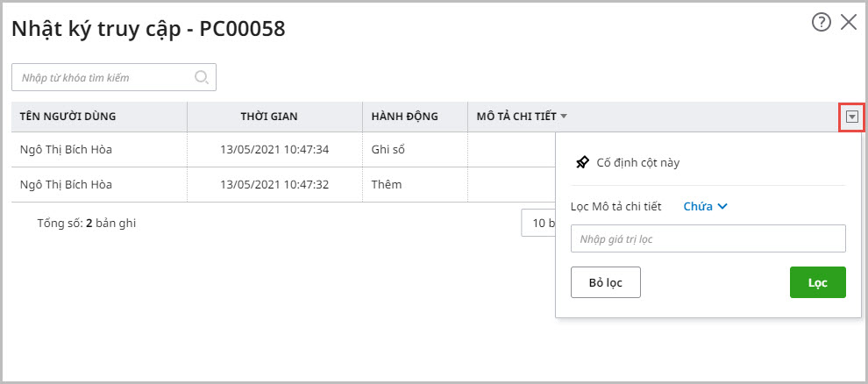Click the search magnifier icon
Viewport: 868px width, 384px height.
202,77
